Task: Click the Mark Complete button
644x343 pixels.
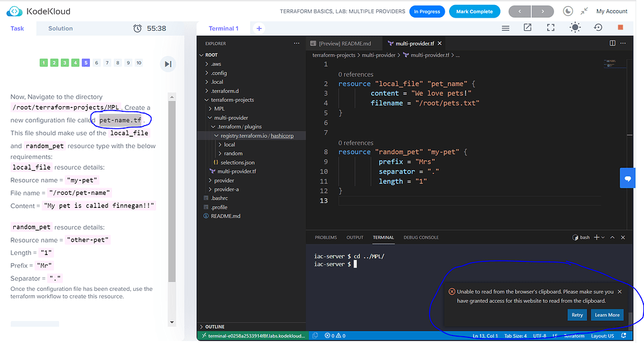Action: click(475, 11)
